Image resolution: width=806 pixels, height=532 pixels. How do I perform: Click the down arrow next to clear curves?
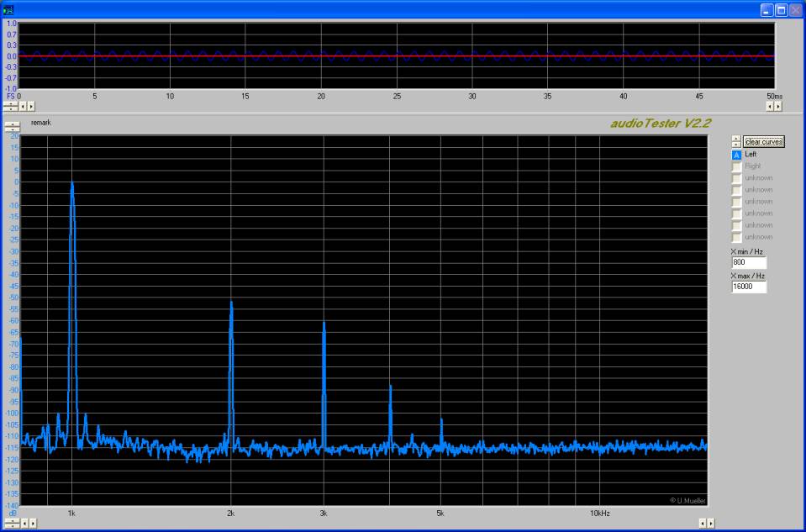[x=736, y=145]
